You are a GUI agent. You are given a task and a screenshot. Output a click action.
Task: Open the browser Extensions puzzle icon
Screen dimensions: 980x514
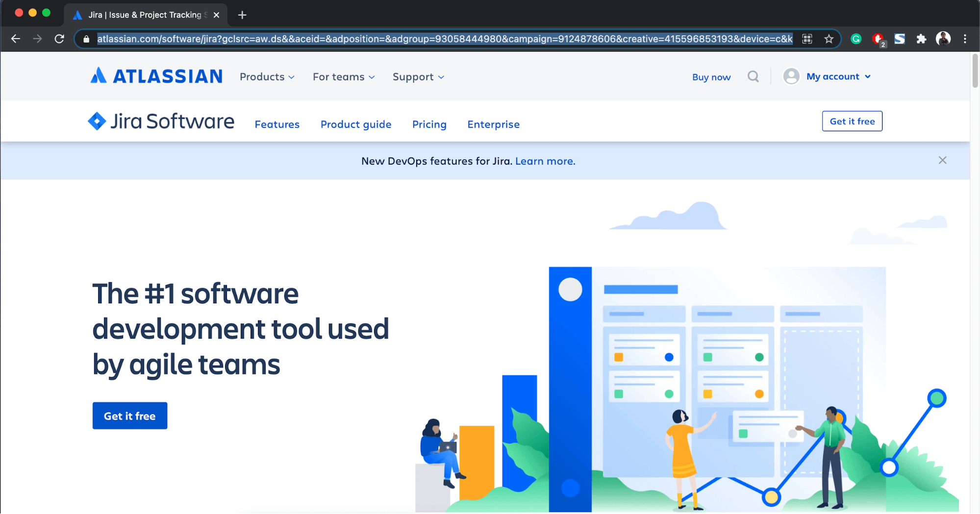point(921,39)
